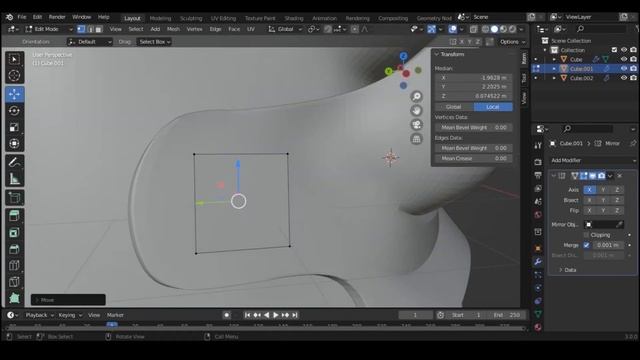This screenshot has width=640, height=360.
Task: Open the File menu
Action: click(x=22, y=17)
